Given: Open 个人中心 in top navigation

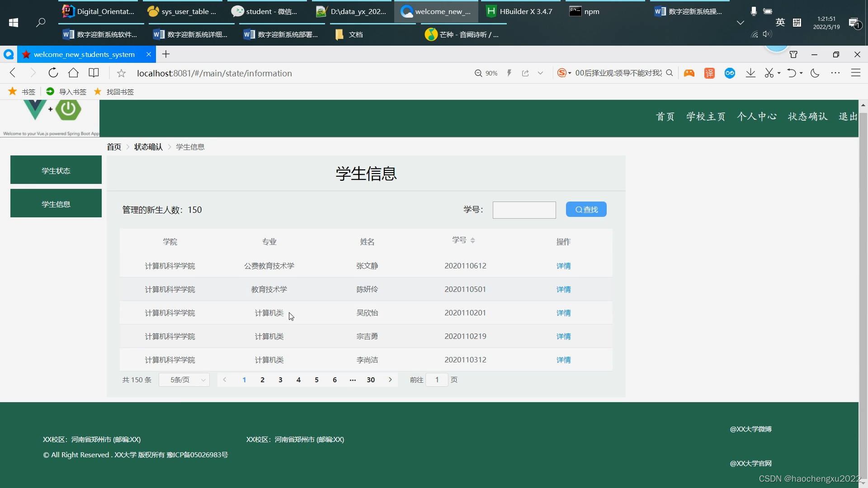Looking at the screenshot, I should (x=757, y=117).
